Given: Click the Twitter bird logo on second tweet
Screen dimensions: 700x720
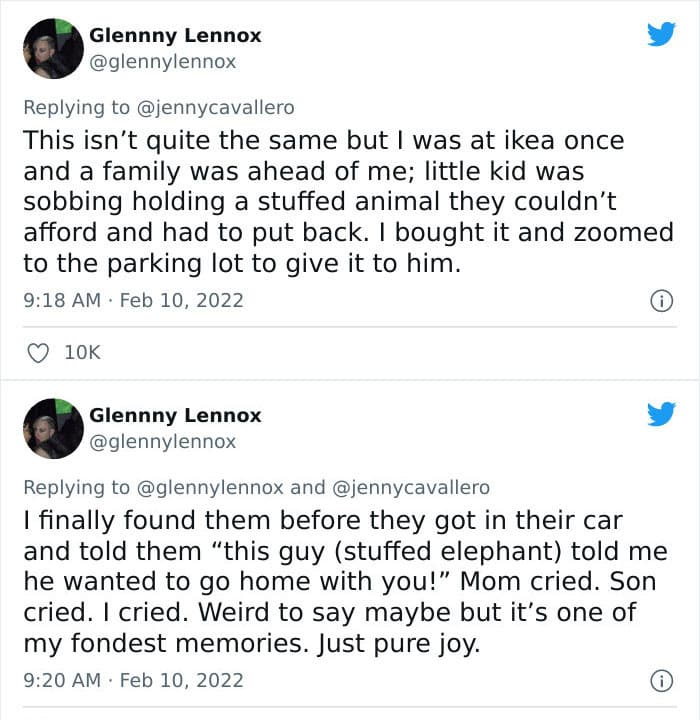Looking at the screenshot, I should pyautogui.click(x=660, y=414).
